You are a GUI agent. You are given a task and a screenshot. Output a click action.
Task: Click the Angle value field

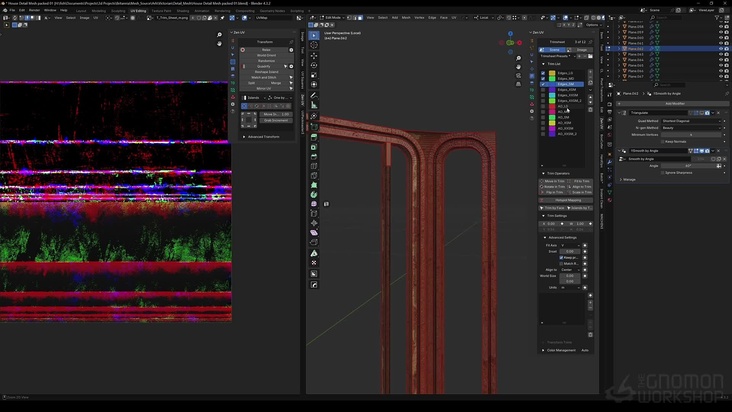[688, 166]
